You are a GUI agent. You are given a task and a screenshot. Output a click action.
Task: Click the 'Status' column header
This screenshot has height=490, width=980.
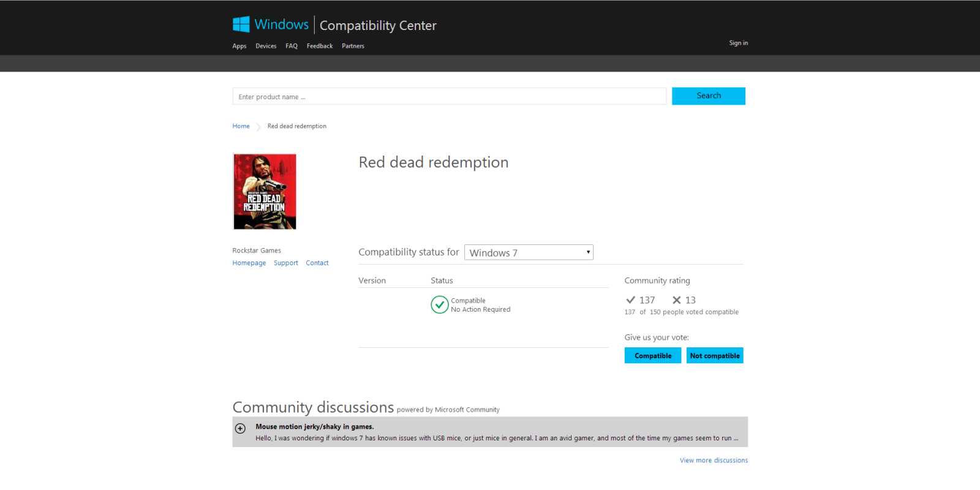pos(442,281)
